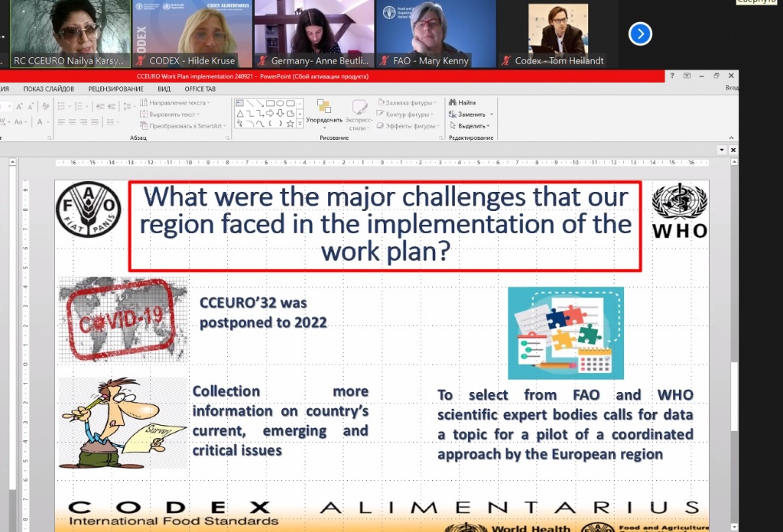Screen dimensions: 783x532
Task: Collapse the ribbon with caret arrow
Action: 731,138
